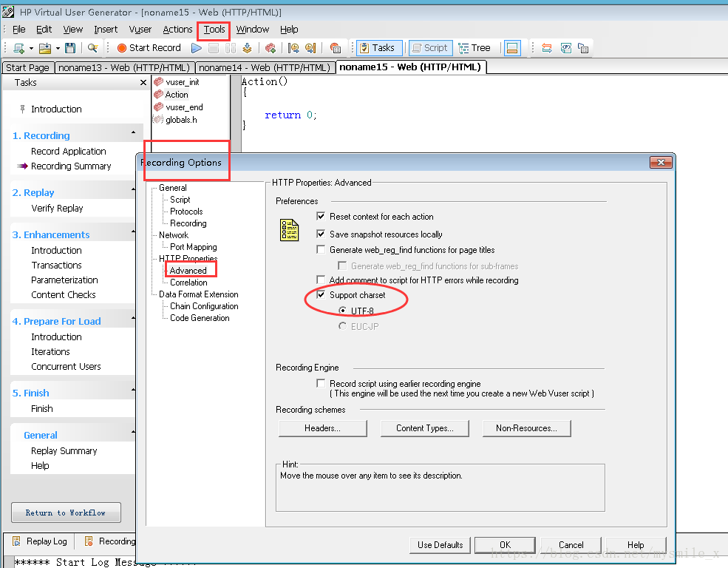Click the compile script arrow icon

coord(247,48)
